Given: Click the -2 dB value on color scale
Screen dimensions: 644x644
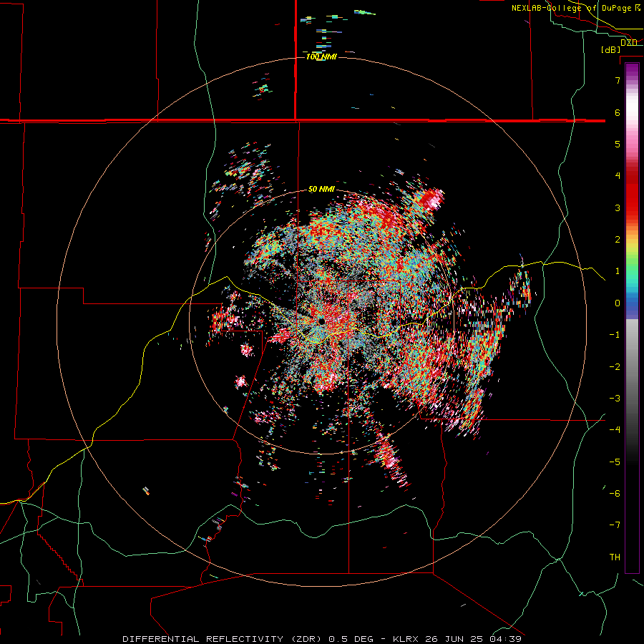Looking at the screenshot, I should pos(615,367).
